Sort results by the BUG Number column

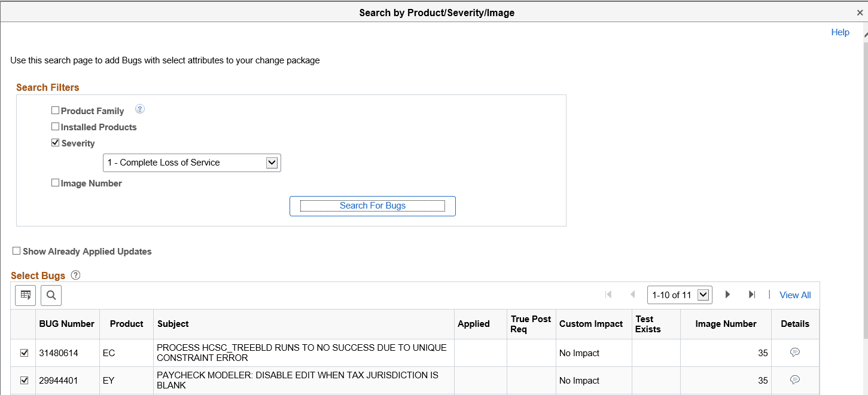tap(67, 323)
